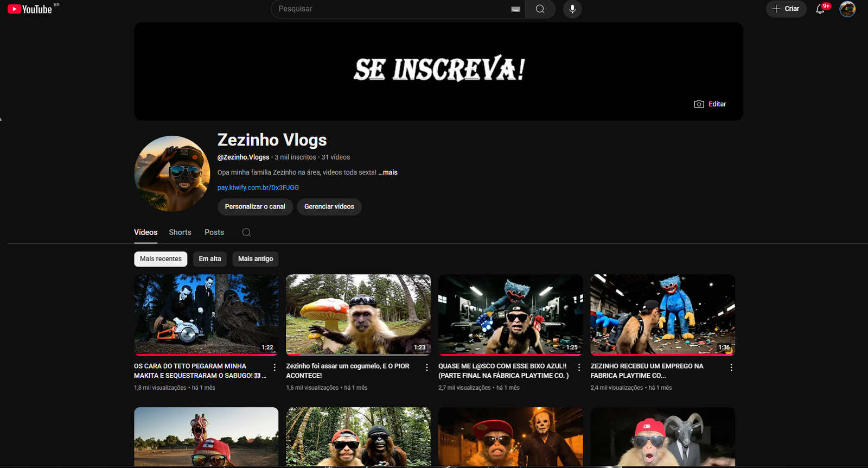
Task: Click the 1,8 mil visualizações text
Action: [160, 388]
